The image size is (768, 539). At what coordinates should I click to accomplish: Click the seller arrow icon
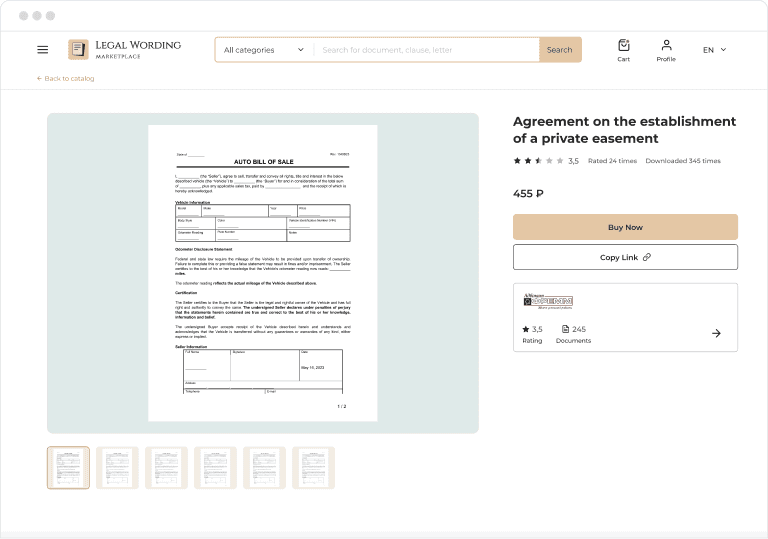pyautogui.click(x=716, y=333)
